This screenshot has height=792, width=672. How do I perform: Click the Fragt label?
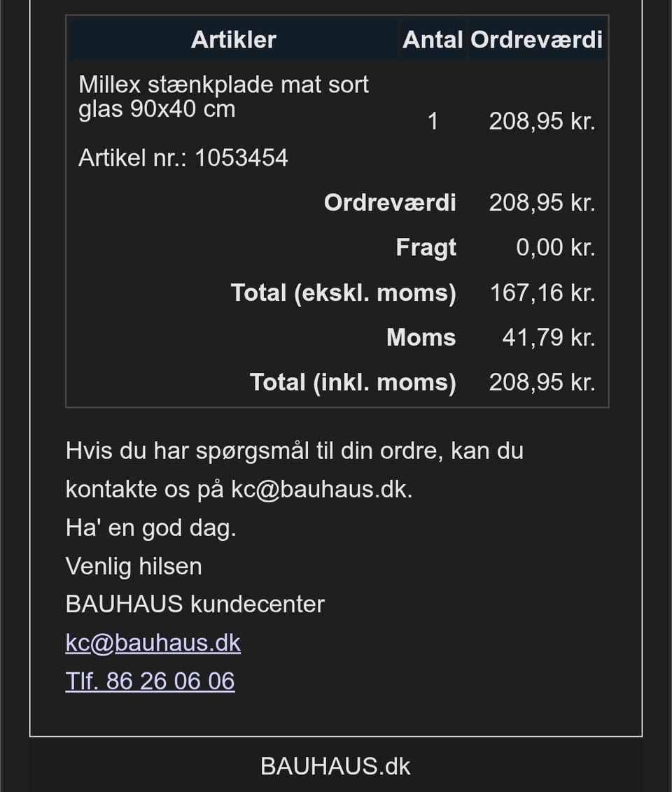426,248
